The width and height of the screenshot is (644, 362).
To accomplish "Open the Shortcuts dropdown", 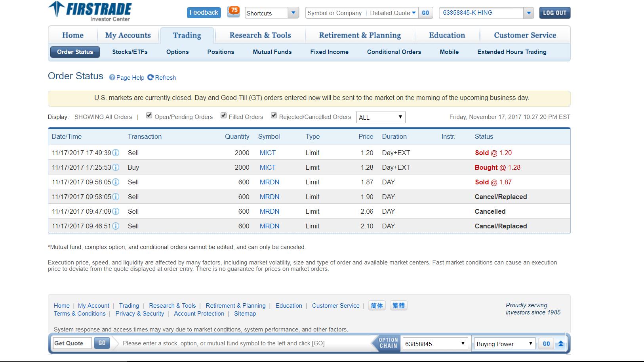I will pyautogui.click(x=272, y=13).
